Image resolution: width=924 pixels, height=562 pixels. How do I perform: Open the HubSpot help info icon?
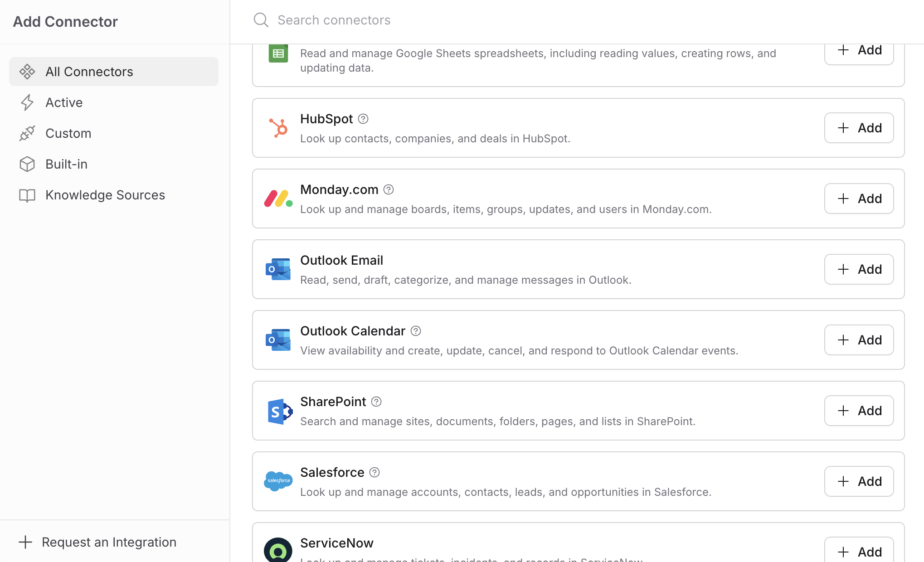tap(363, 119)
